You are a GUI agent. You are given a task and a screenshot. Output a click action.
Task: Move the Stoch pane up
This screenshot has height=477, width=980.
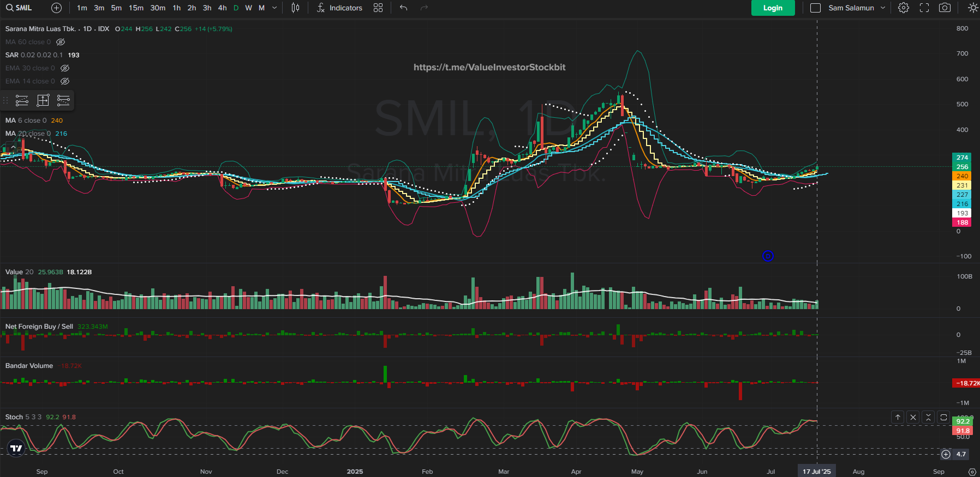point(898,417)
